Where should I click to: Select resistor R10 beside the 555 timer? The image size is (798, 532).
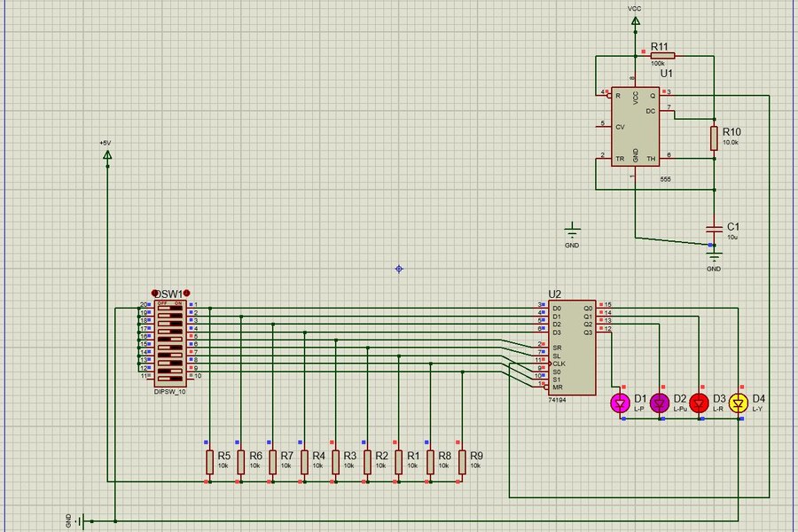pyautogui.click(x=714, y=138)
